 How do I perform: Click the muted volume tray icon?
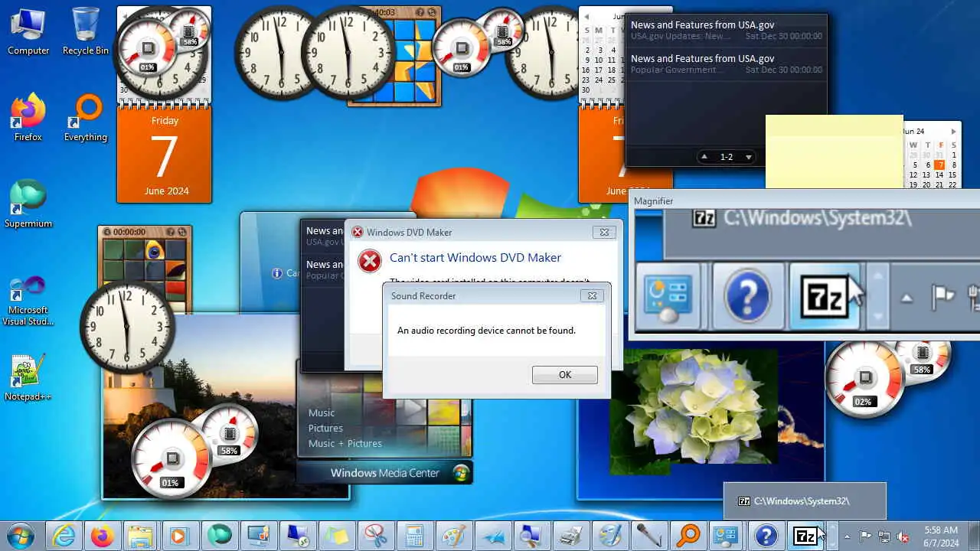[x=903, y=536]
